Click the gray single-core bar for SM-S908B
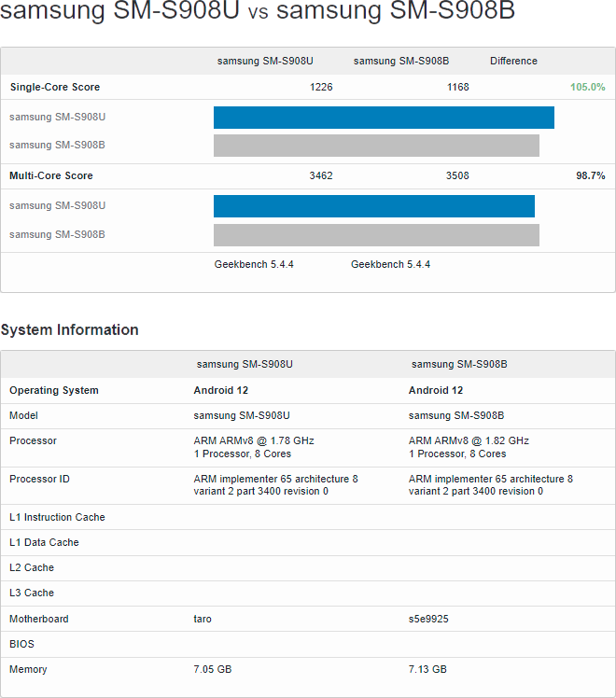Screen dimensions: 616x698 (376, 146)
